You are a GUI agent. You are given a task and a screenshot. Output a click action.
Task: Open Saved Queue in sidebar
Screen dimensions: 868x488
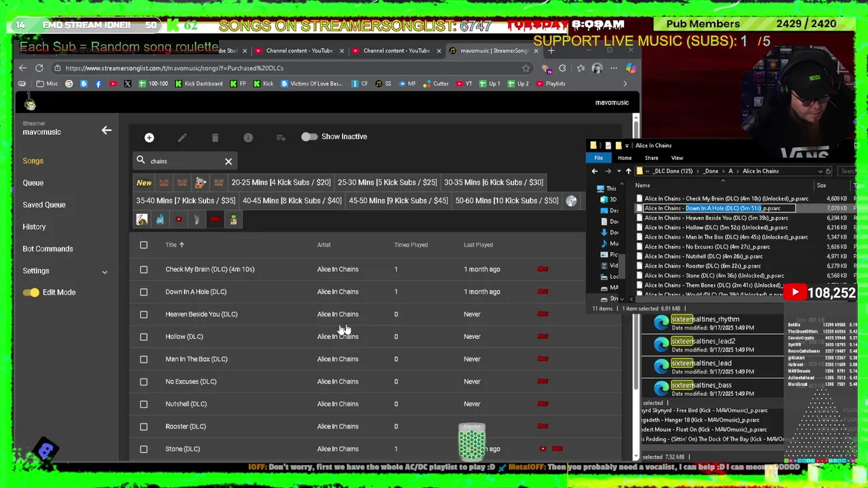[44, 205]
